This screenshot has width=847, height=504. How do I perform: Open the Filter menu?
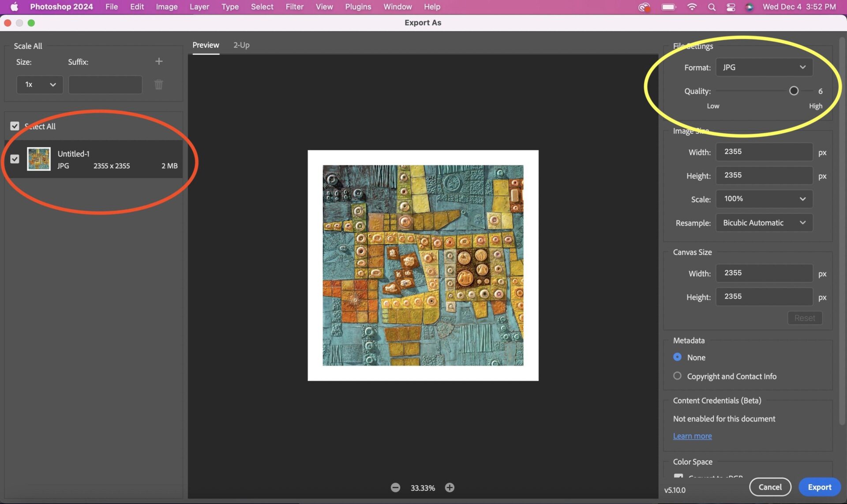pos(294,7)
